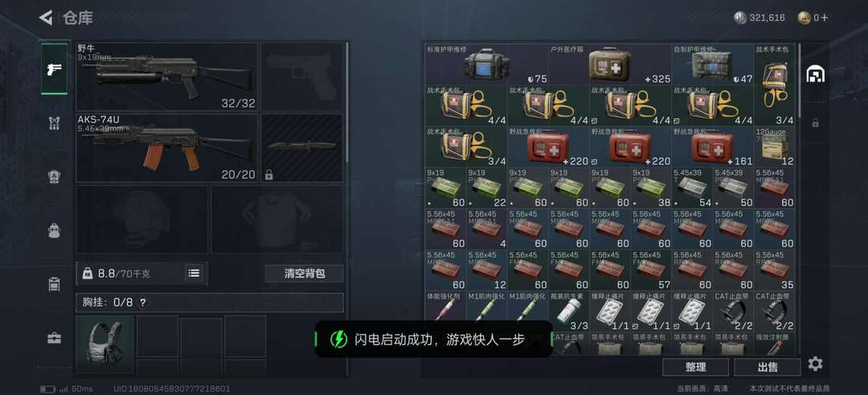Select the 野牛 9x19mm weapon slot
The width and height of the screenshot is (868, 395).
[166, 76]
